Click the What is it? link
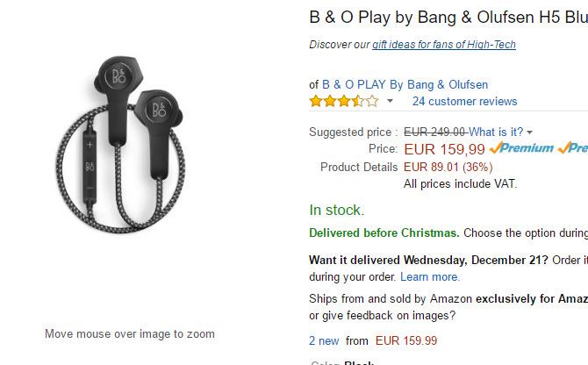588x365 pixels. coord(496,132)
